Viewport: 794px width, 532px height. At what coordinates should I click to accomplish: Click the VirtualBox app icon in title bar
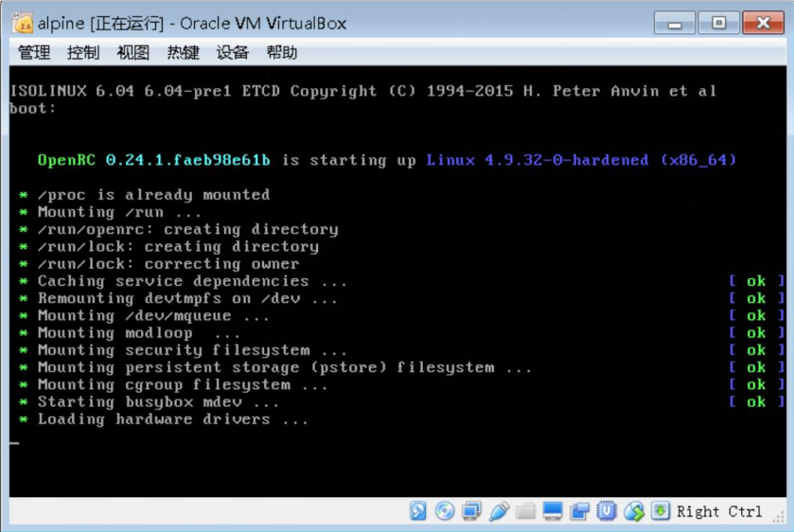click(x=23, y=24)
